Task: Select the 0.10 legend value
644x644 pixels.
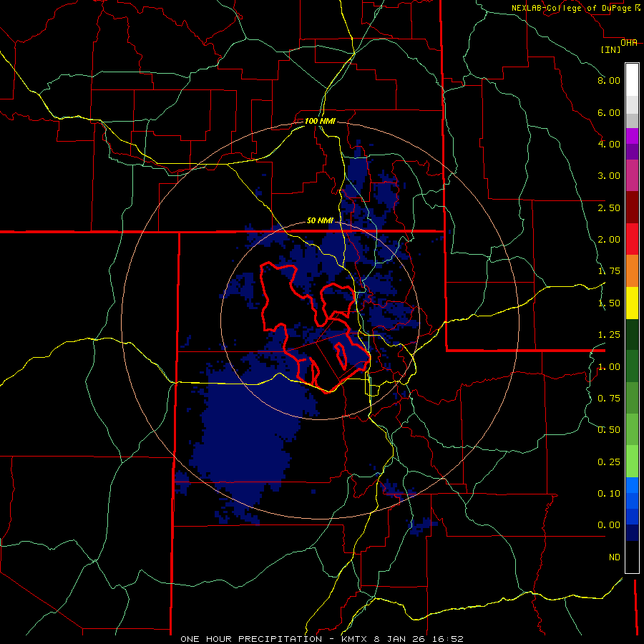Action: coord(609,494)
